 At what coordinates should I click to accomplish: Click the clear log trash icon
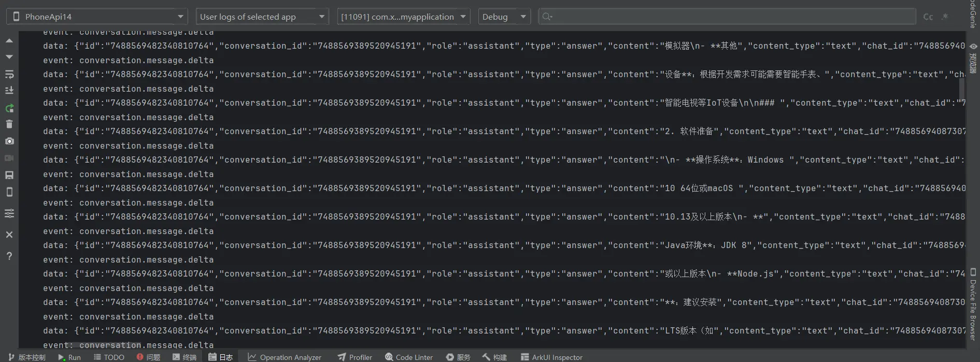[x=9, y=124]
